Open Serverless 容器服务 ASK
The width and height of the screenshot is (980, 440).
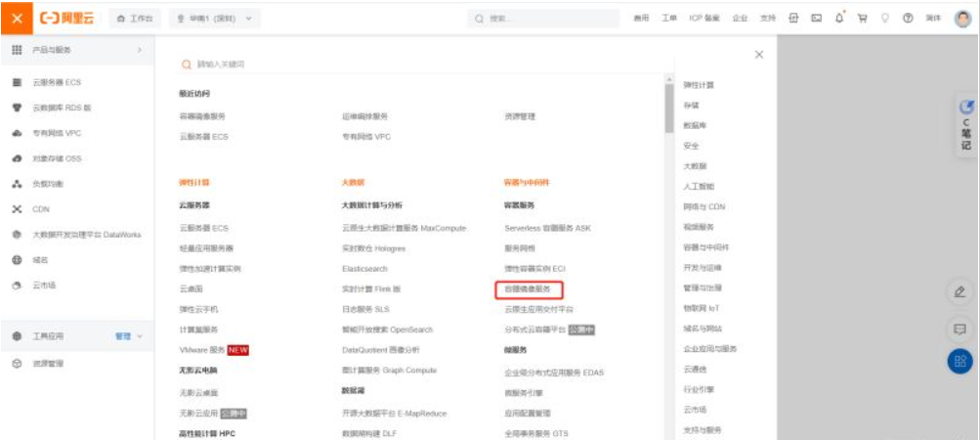pos(547,229)
